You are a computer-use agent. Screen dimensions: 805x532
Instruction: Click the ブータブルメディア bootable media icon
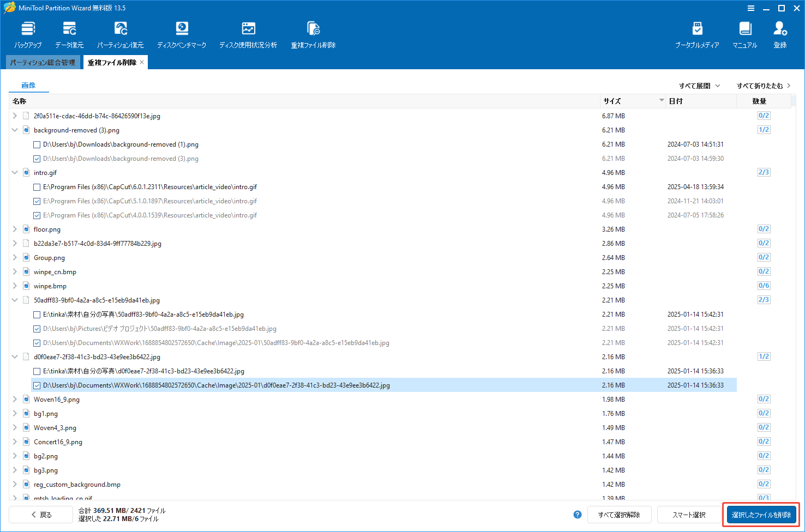[696, 33]
